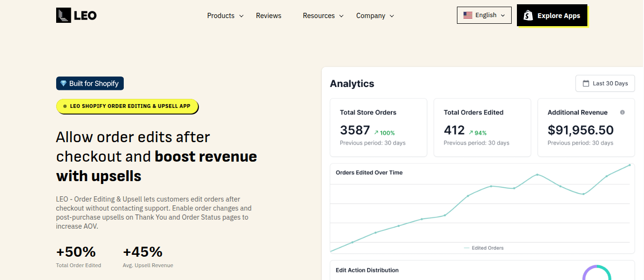Image resolution: width=644 pixels, height=280 pixels.
Task: Open the Company navigation item
Action: tap(375, 16)
